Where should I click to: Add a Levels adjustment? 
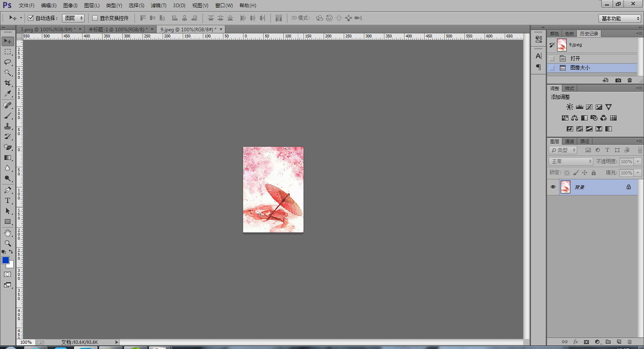coord(580,107)
